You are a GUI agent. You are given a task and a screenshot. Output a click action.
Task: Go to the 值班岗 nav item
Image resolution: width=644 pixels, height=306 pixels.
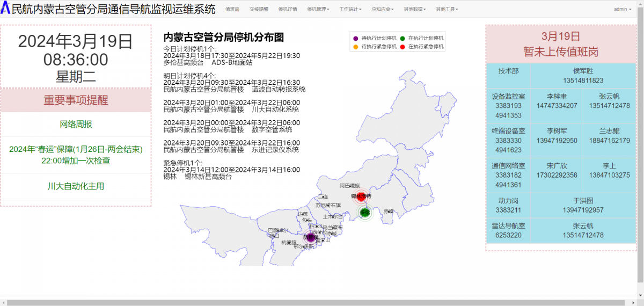point(232,9)
